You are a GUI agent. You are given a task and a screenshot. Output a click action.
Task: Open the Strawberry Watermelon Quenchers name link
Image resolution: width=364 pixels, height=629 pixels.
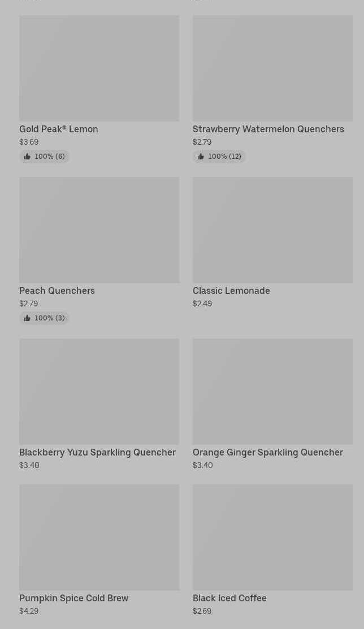pos(268,129)
